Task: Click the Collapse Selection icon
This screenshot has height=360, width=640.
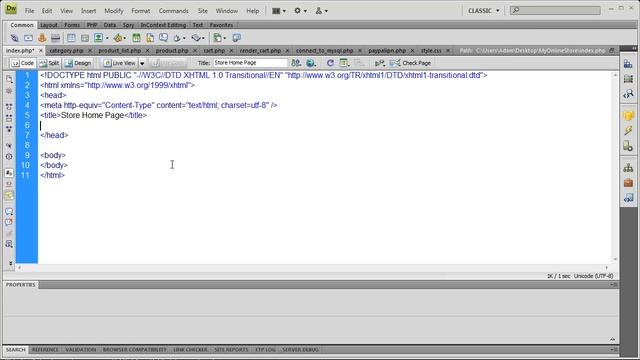Action: tap(9, 118)
